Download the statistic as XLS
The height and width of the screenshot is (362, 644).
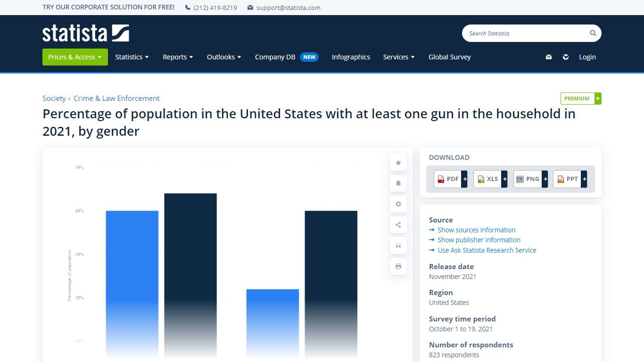pyautogui.click(x=490, y=179)
